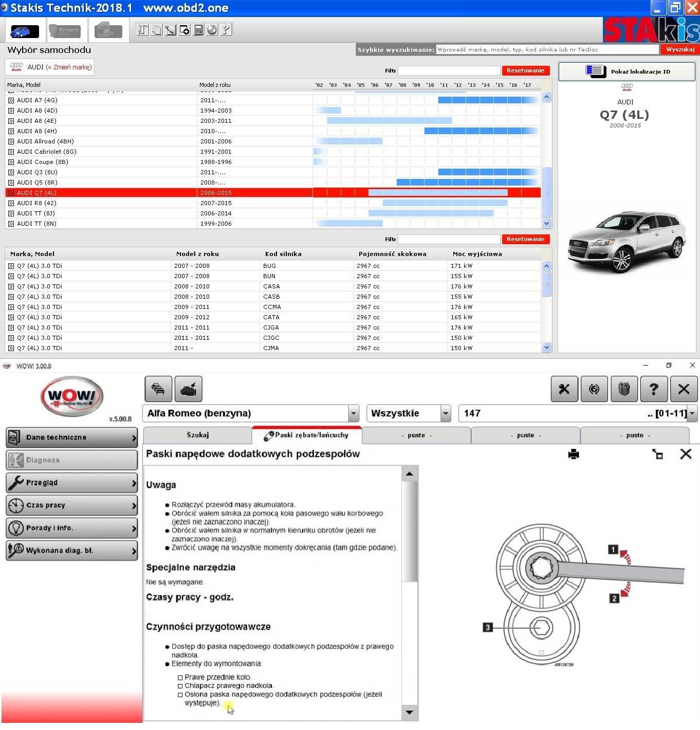The image size is (700, 730).
Task: Click the light bulb icon of Porady i info
Action: [x=16, y=528]
